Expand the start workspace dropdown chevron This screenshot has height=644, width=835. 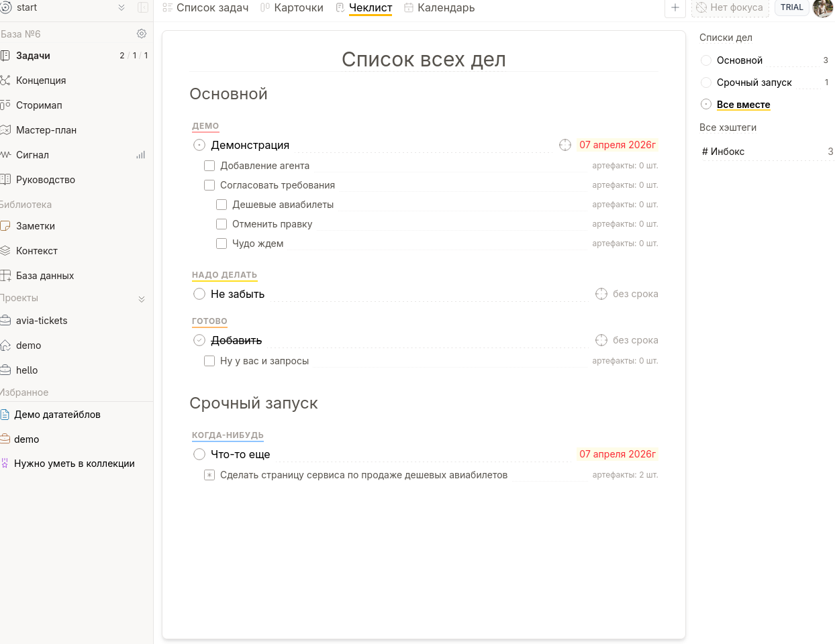click(x=121, y=7)
